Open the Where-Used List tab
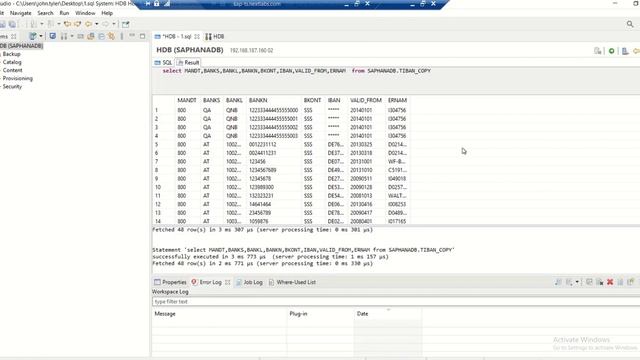The image size is (640, 360). 292,282
